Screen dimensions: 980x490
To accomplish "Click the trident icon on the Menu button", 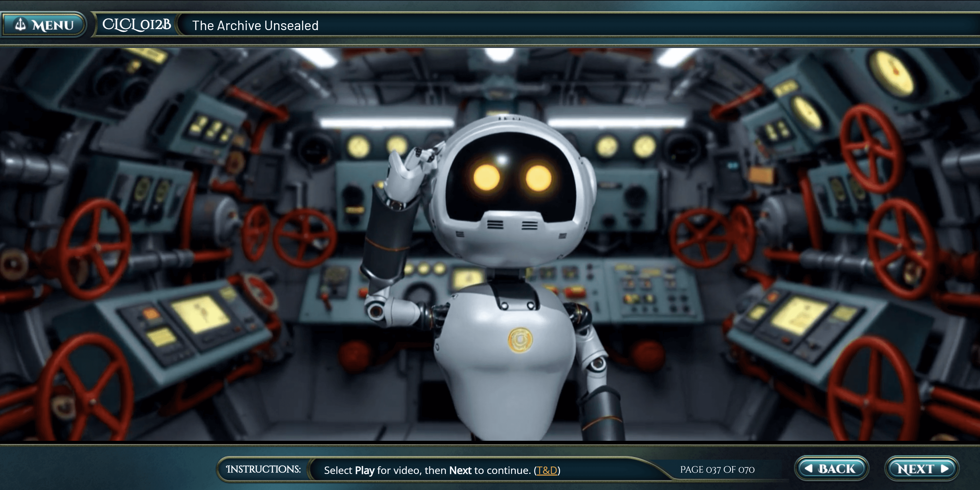I will tap(20, 24).
